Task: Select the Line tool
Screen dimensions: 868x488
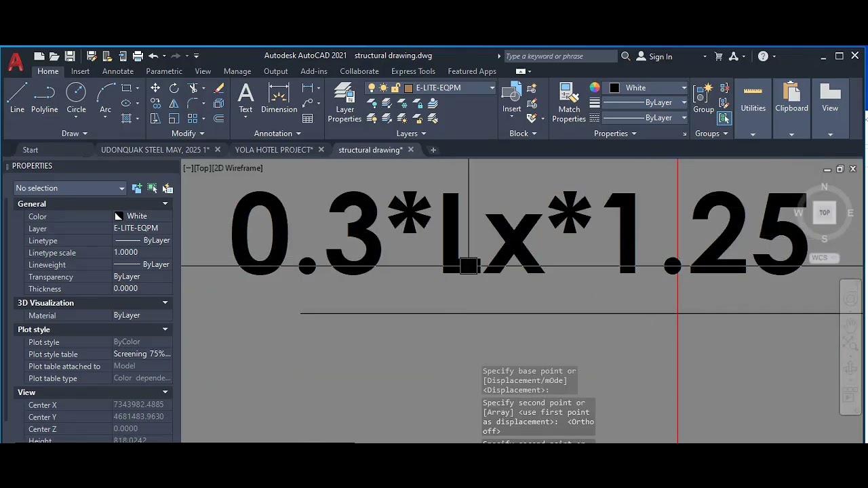Action: click(17, 98)
